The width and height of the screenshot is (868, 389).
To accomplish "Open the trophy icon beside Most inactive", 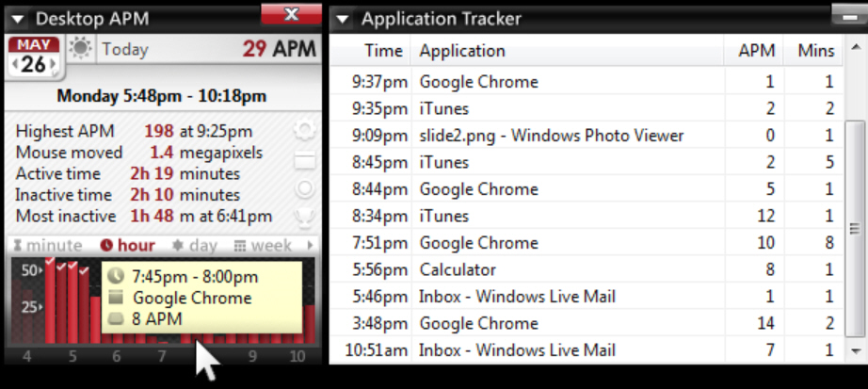I will click(x=304, y=218).
